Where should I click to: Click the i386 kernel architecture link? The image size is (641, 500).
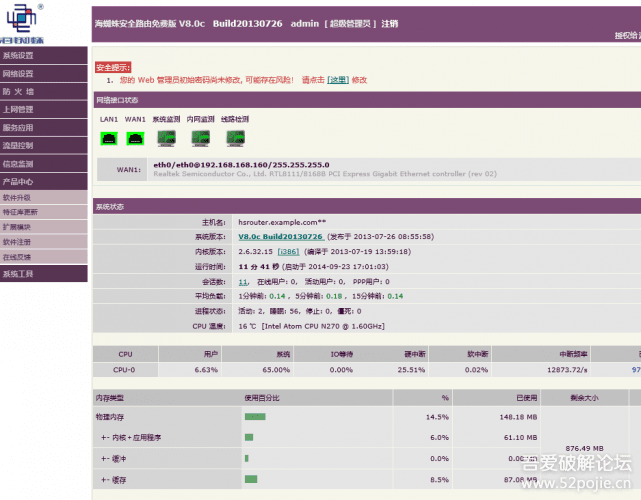287,252
